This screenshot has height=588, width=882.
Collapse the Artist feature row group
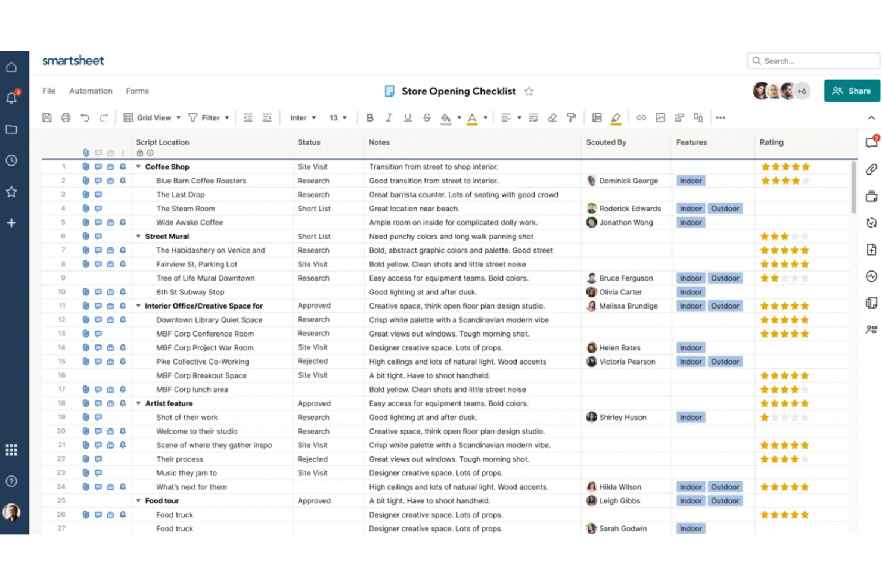[138, 403]
